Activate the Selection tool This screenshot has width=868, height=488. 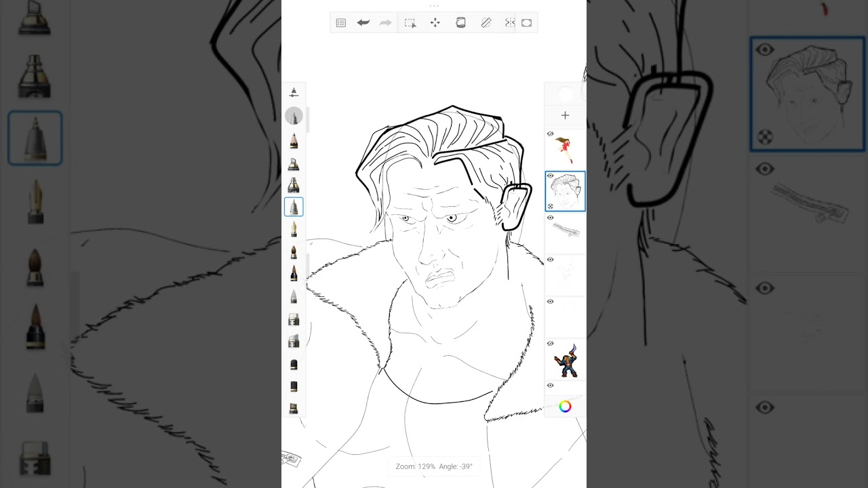(410, 23)
